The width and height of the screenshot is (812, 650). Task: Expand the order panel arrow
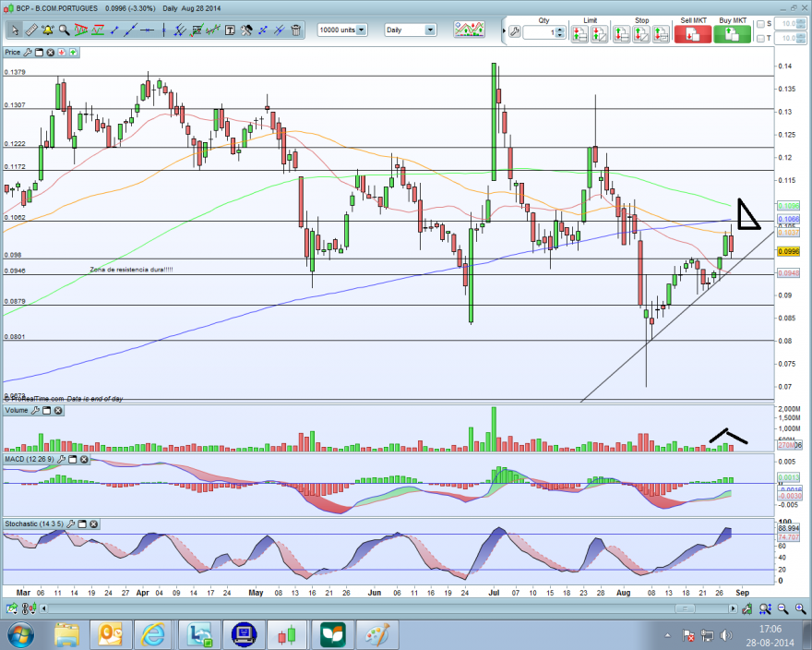pos(504,31)
